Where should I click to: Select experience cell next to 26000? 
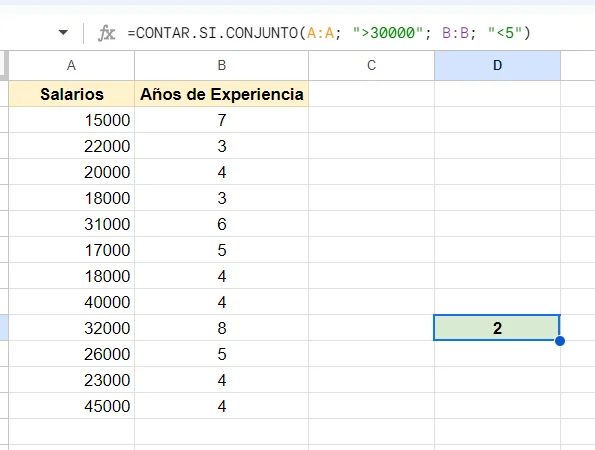coord(222,354)
